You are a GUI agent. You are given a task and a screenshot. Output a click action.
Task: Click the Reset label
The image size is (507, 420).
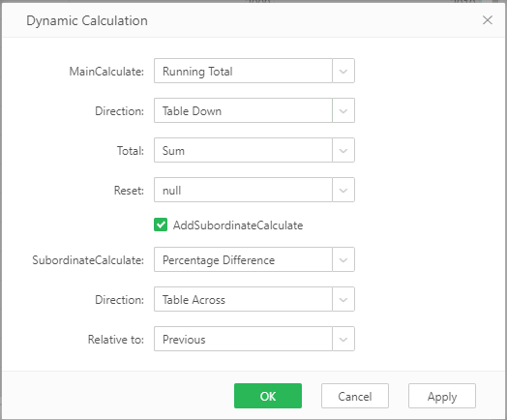coord(129,190)
